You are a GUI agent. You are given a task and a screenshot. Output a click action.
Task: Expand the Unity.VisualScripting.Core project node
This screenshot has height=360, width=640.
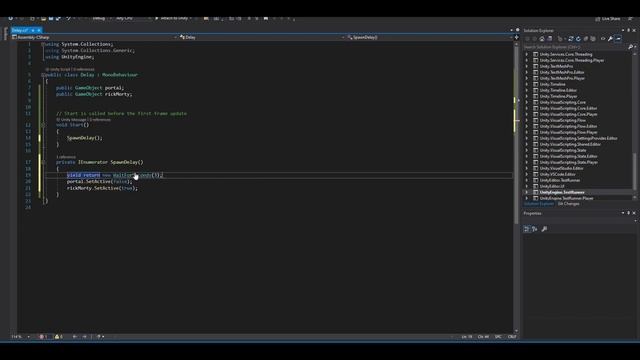(x=527, y=102)
